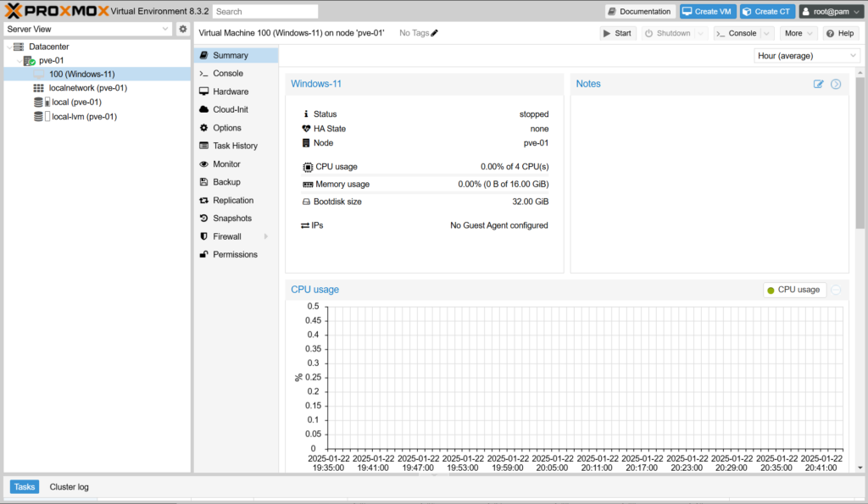Image resolution: width=868 pixels, height=504 pixels.
Task: Click the gear icon beside Server View
Action: [x=182, y=29]
